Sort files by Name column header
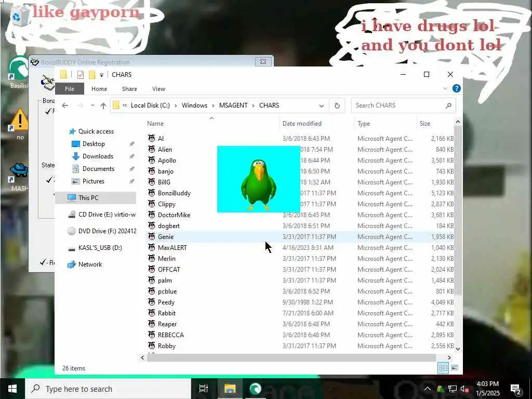 pyautogui.click(x=211, y=124)
